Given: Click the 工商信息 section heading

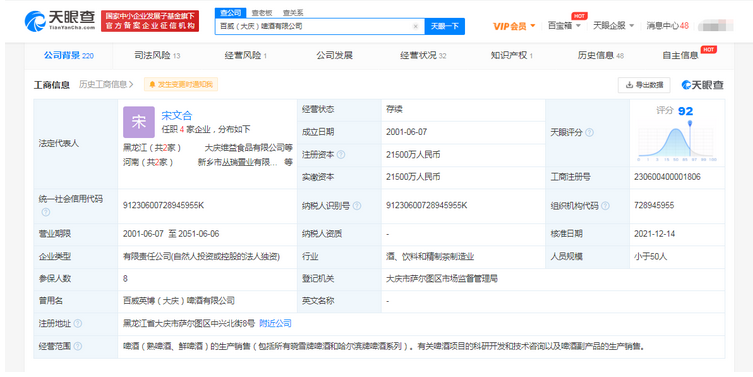Looking at the screenshot, I should coord(52,85).
